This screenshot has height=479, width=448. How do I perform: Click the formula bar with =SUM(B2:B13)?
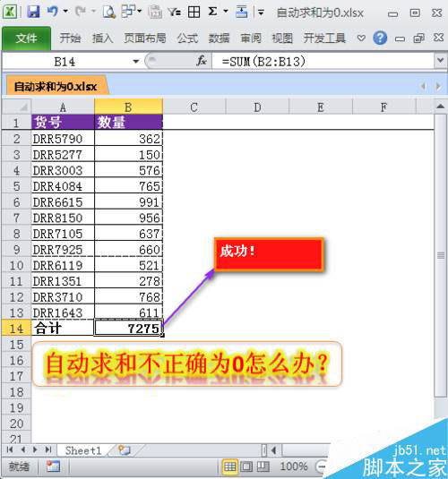[x=323, y=62]
